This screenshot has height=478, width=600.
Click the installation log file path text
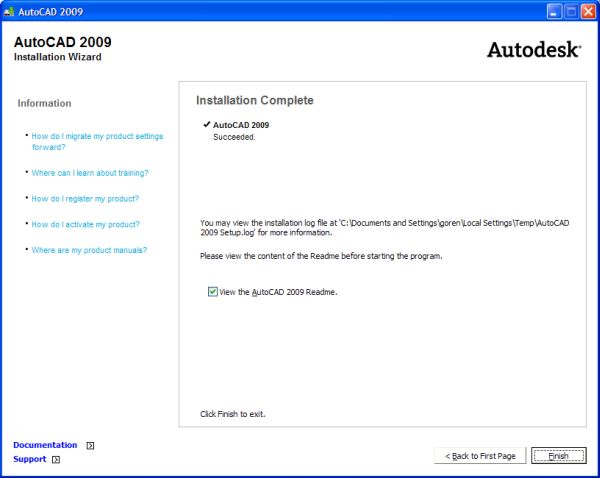point(385,227)
